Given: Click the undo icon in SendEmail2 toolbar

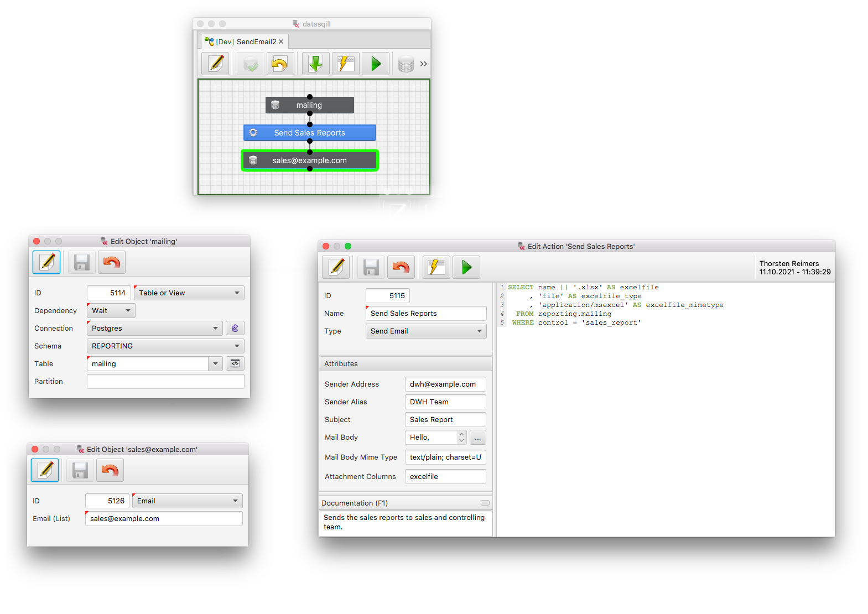Looking at the screenshot, I should pyautogui.click(x=280, y=64).
